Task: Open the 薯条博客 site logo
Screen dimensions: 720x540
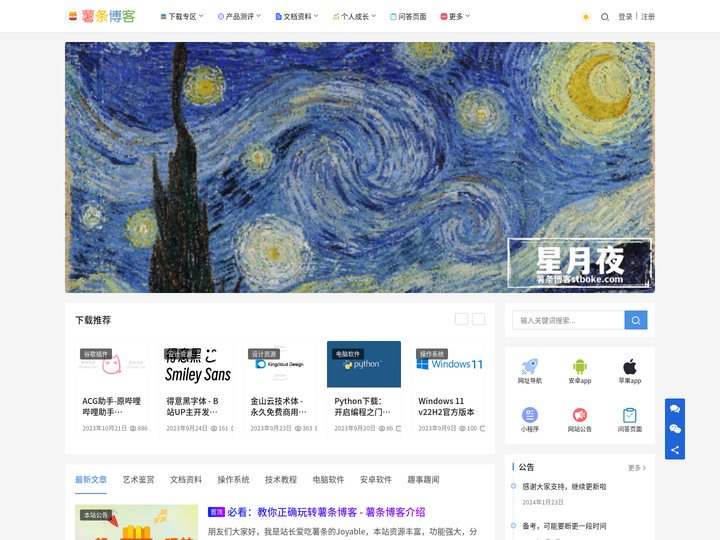Action: pos(101,16)
